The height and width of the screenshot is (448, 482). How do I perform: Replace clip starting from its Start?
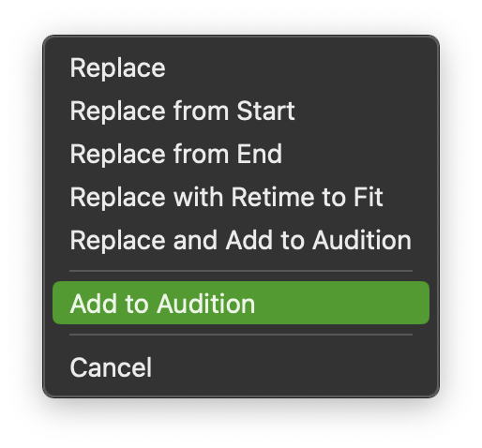241,111
